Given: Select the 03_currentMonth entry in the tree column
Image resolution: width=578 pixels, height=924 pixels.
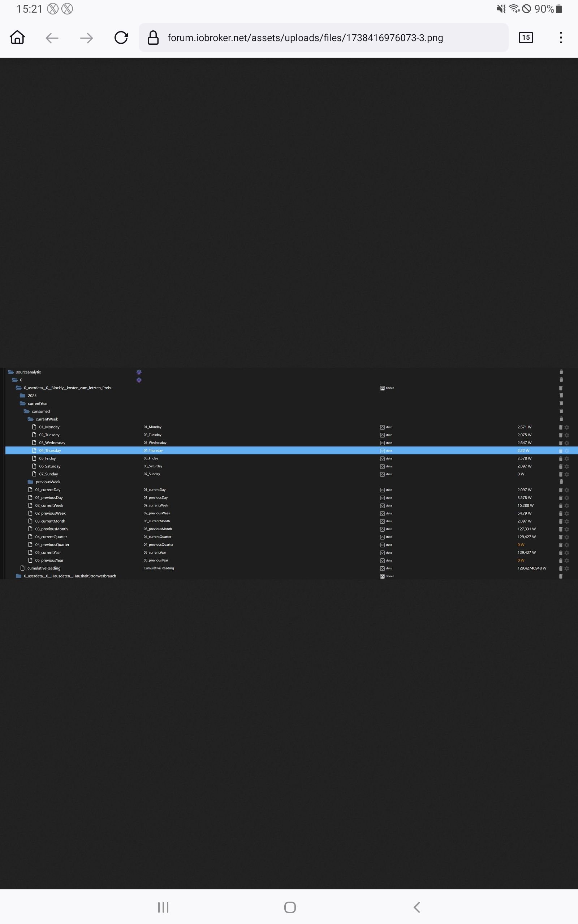Looking at the screenshot, I should (50, 521).
